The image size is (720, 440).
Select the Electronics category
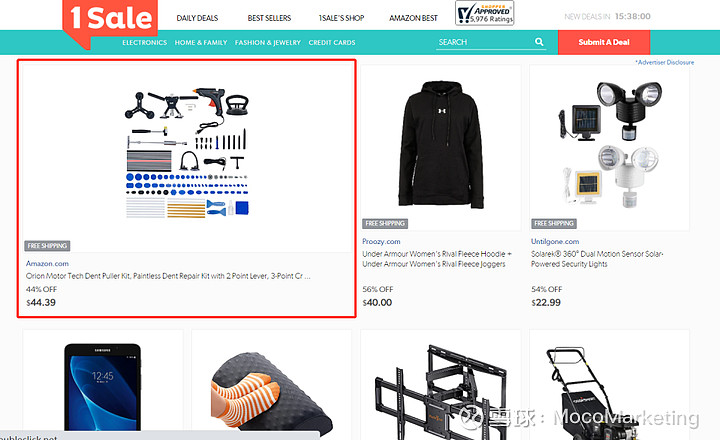coord(144,42)
